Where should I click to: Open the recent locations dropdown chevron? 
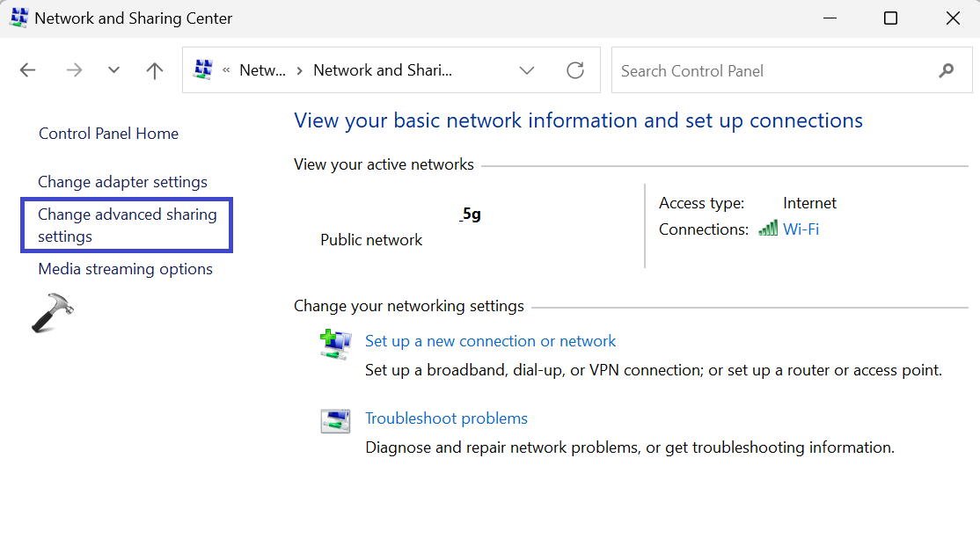coord(113,71)
